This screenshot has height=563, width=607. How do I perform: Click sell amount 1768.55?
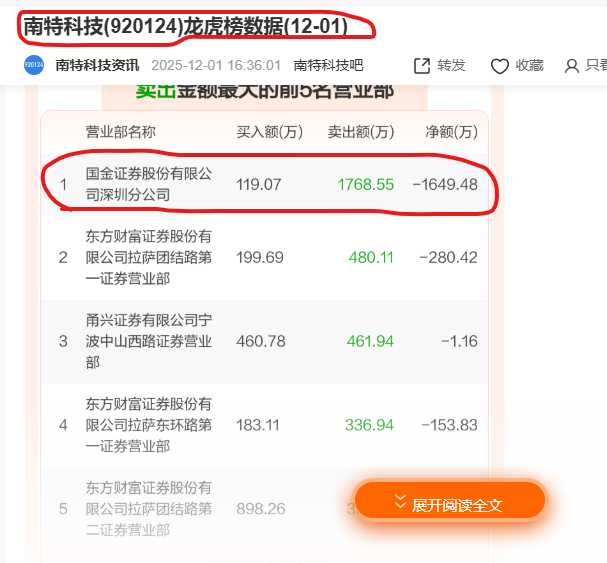coord(366,184)
